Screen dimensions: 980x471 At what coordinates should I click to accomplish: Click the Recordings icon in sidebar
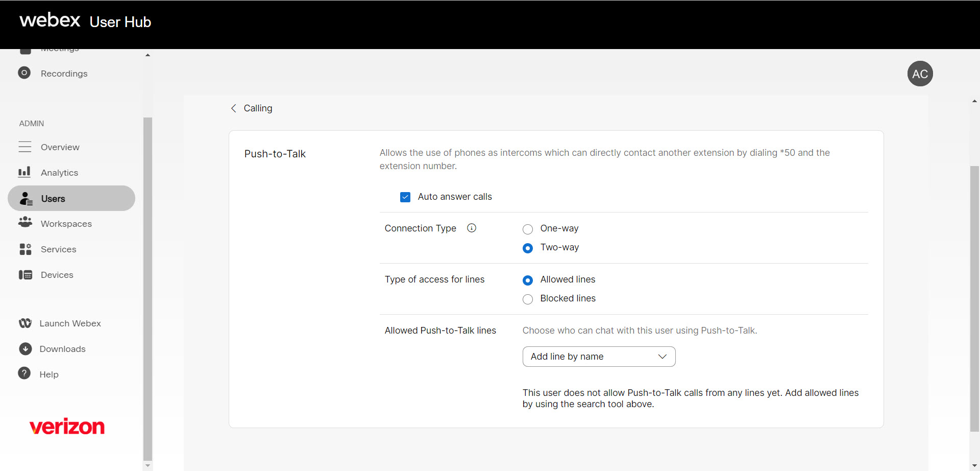click(24, 73)
